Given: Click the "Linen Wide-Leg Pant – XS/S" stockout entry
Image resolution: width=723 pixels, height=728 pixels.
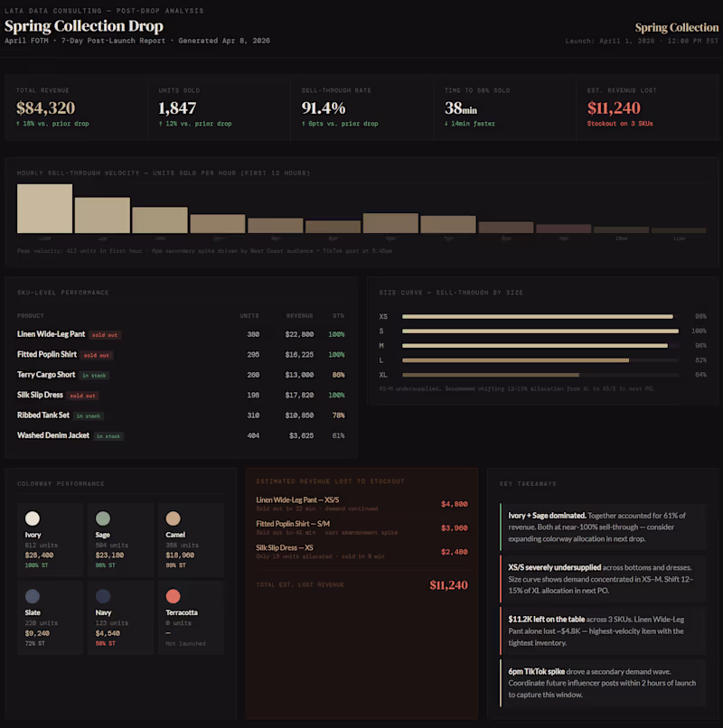Looking at the screenshot, I should [297, 500].
